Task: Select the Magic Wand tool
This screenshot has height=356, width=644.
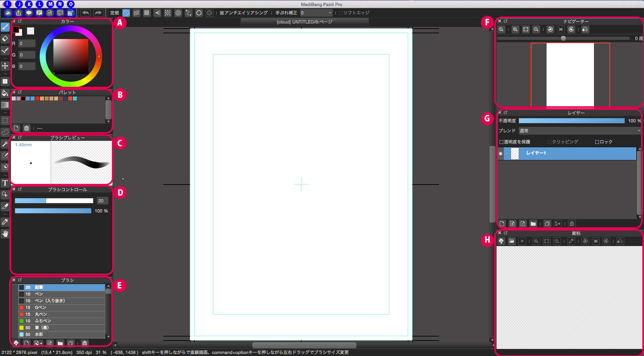Action: point(5,144)
